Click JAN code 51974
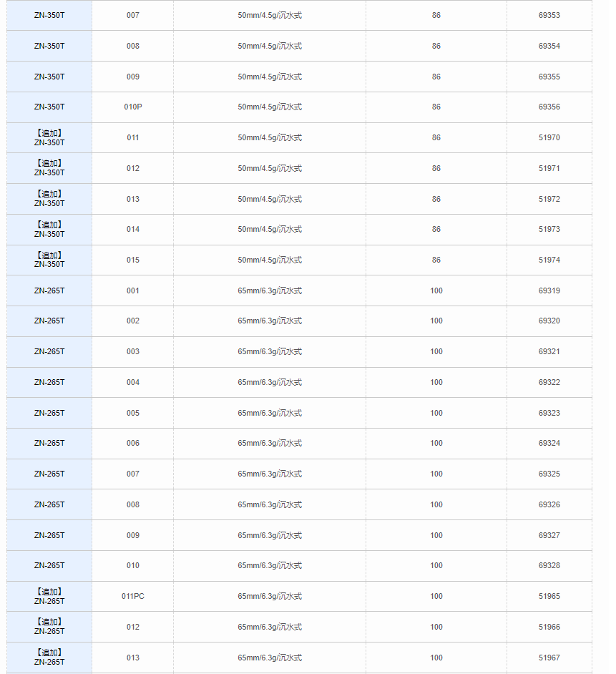This screenshot has width=616, height=674. tap(549, 260)
